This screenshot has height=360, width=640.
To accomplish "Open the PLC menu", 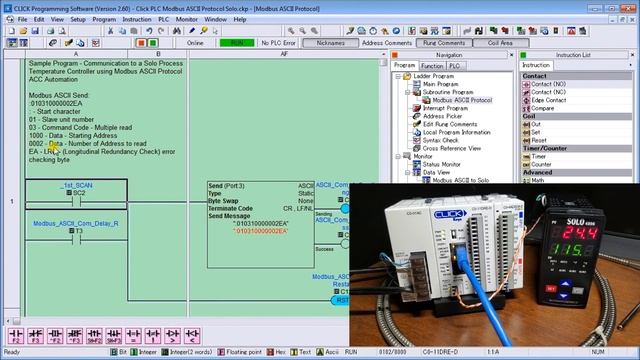I will click(x=163, y=19).
